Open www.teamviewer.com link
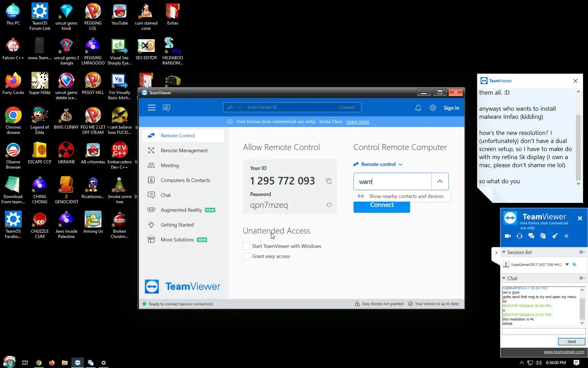This screenshot has width=588, height=368. tap(563, 352)
